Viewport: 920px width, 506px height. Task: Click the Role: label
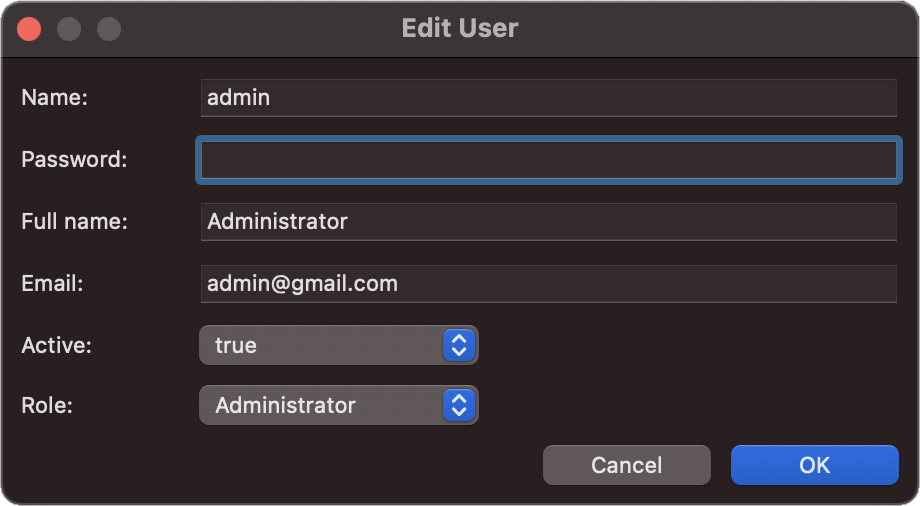pos(49,406)
